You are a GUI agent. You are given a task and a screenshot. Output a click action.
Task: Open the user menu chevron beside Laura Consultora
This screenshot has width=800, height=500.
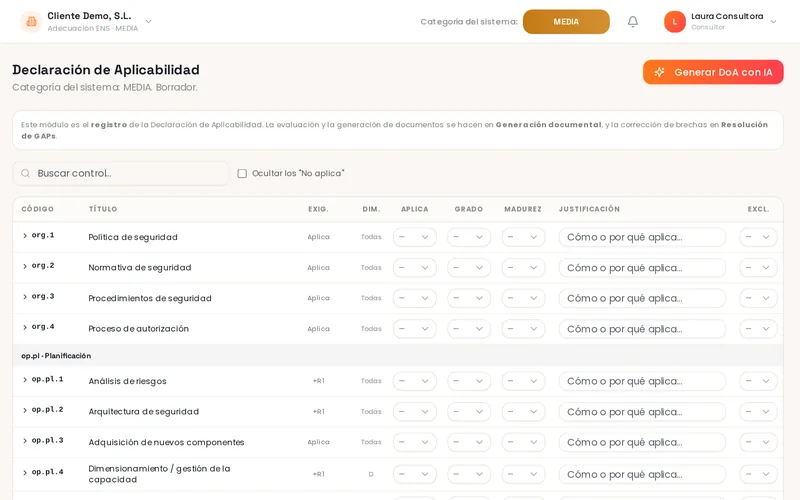click(773, 21)
